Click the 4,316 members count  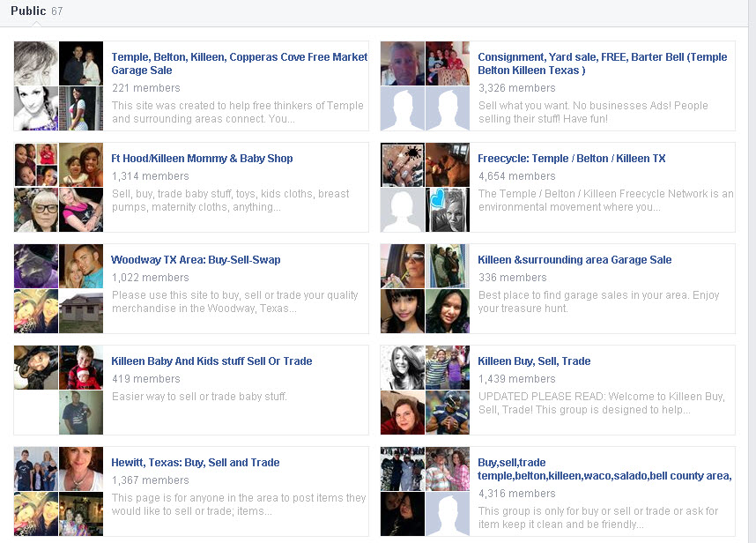pos(504,493)
